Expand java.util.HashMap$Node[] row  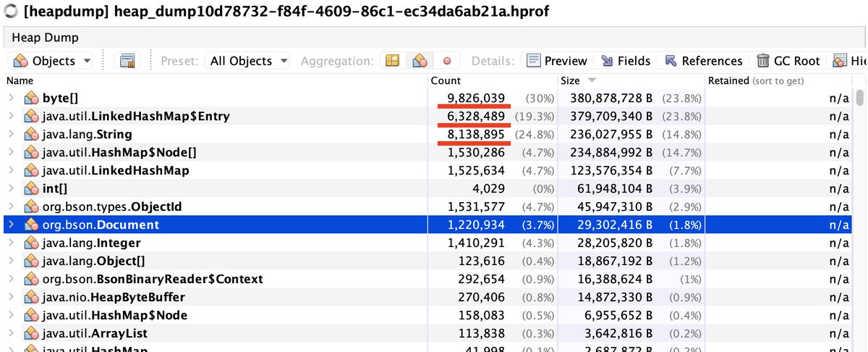[x=11, y=152]
